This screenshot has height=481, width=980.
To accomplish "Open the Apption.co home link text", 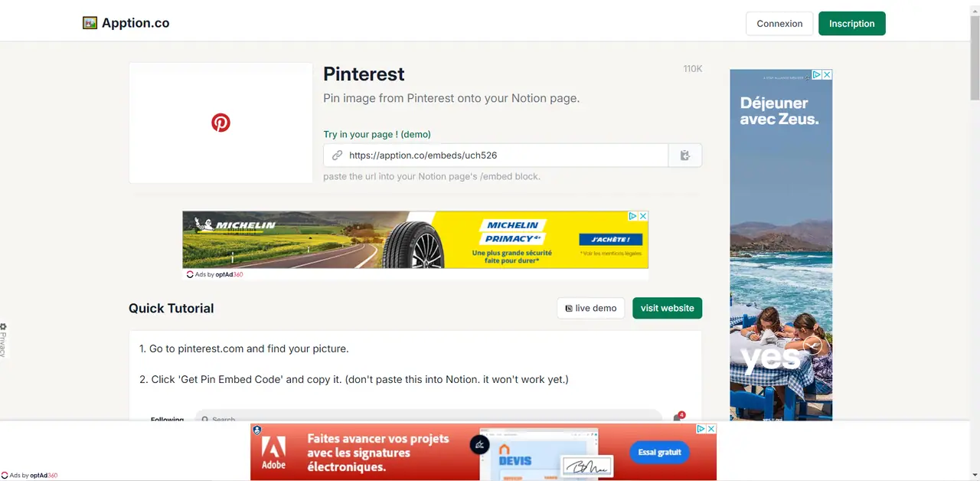I will (x=136, y=23).
